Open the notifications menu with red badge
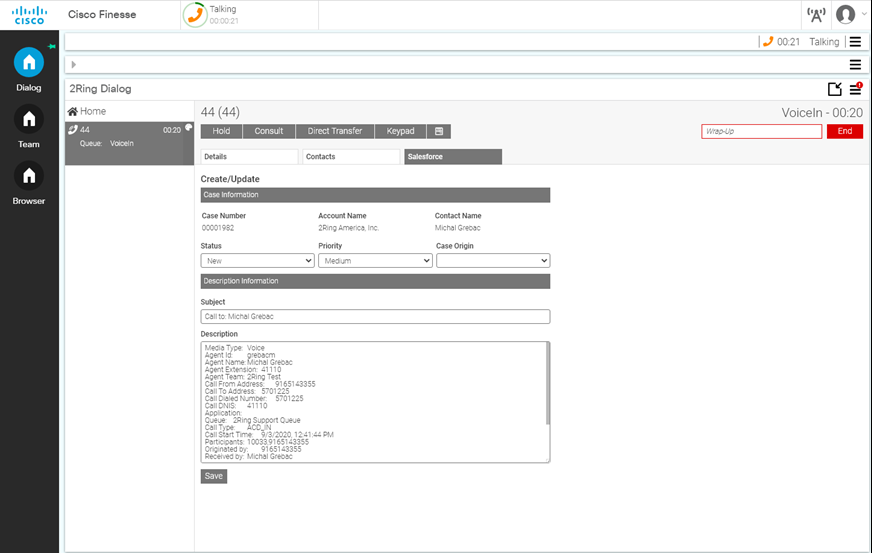This screenshot has width=872, height=553. point(855,89)
